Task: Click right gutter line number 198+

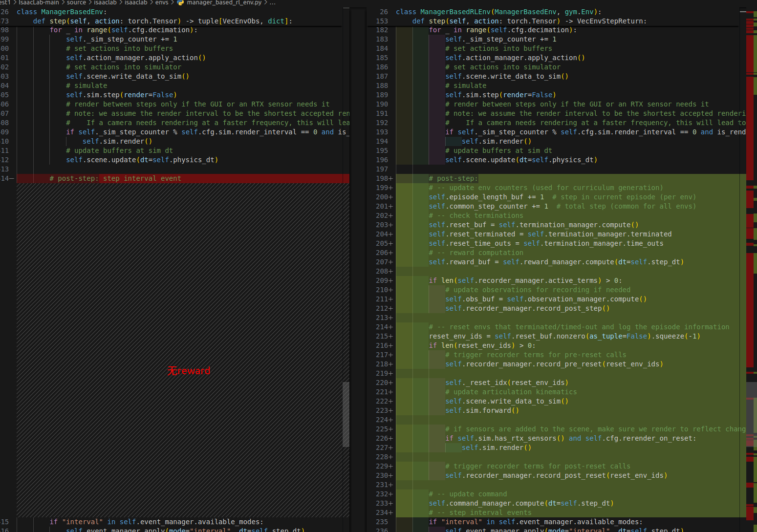Action: coord(385,178)
